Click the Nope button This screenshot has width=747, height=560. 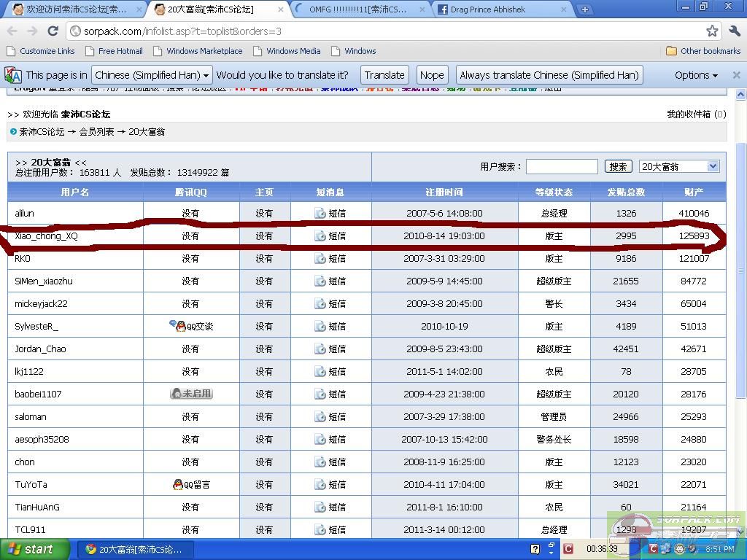[432, 75]
